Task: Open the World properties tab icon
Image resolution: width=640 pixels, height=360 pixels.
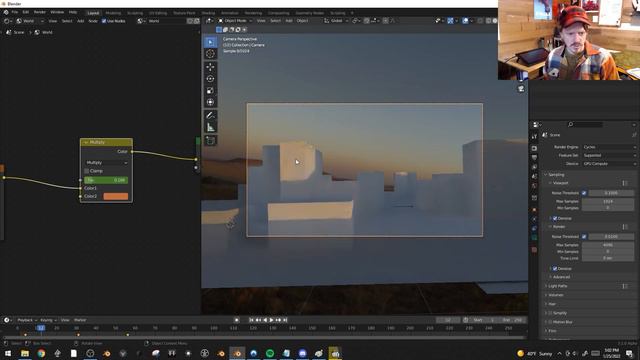Action: click(x=534, y=186)
